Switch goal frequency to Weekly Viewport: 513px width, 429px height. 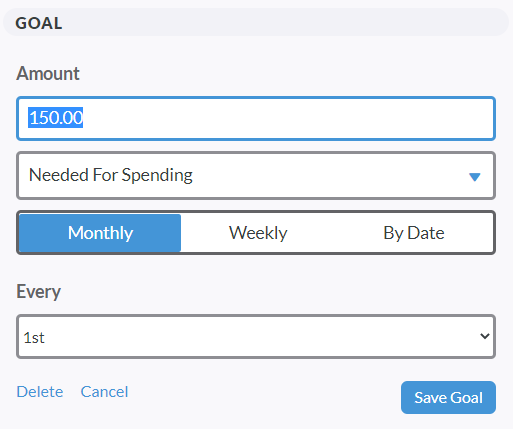point(258,233)
